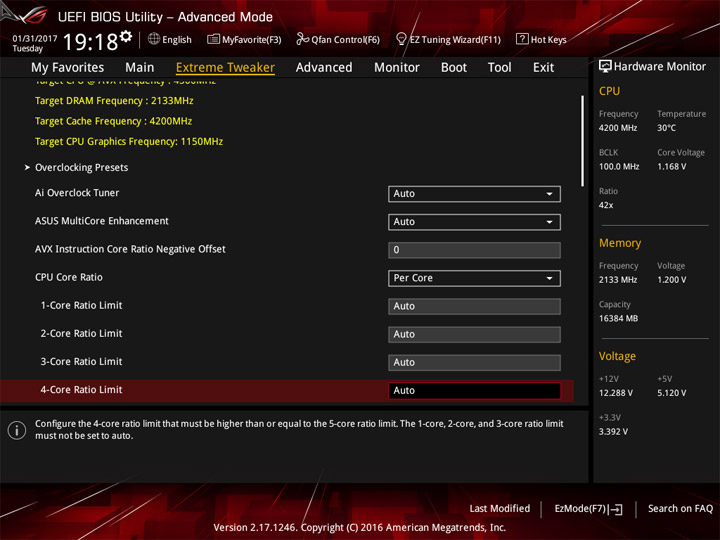Click the Hot Keys question mark icon
Screen dimensions: 720x540
pyautogui.click(x=522, y=39)
